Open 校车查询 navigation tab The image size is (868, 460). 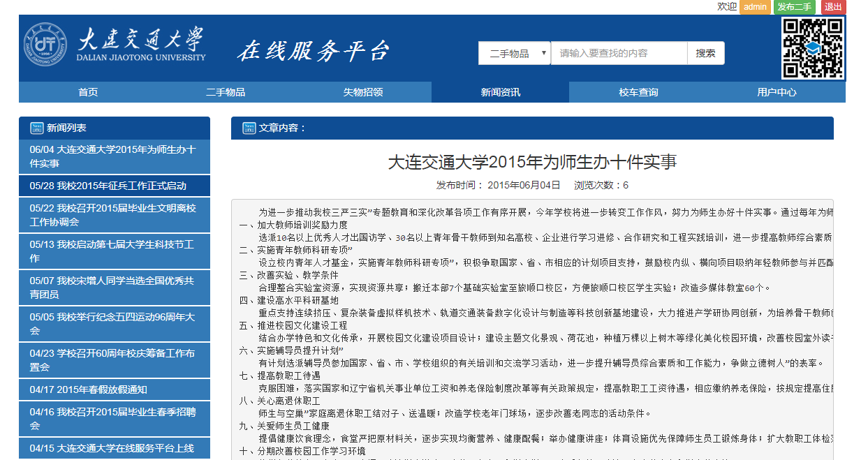coord(638,92)
